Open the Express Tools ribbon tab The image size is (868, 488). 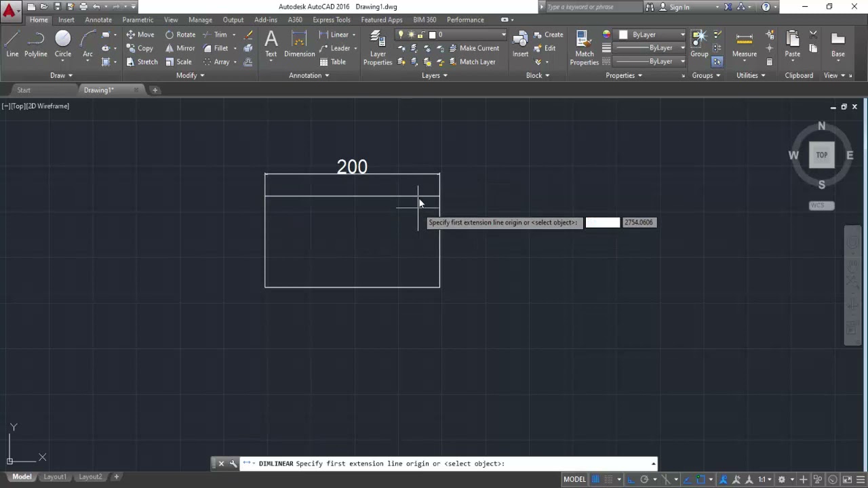click(332, 20)
